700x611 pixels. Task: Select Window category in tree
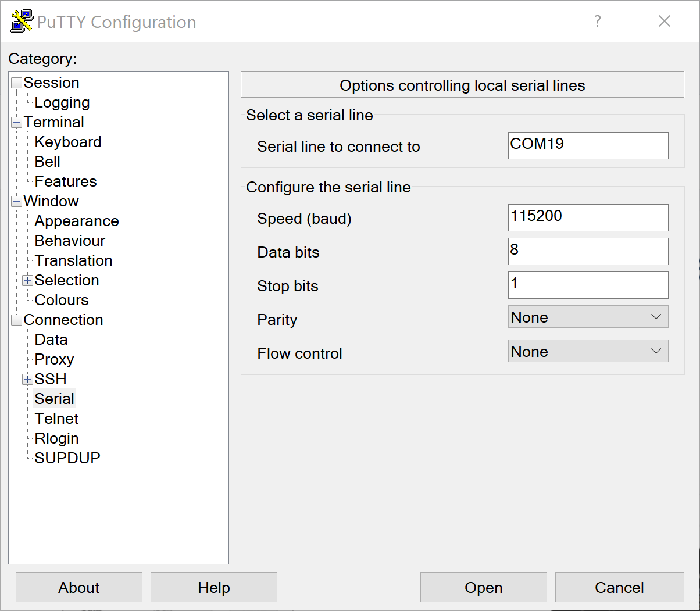coord(51,201)
